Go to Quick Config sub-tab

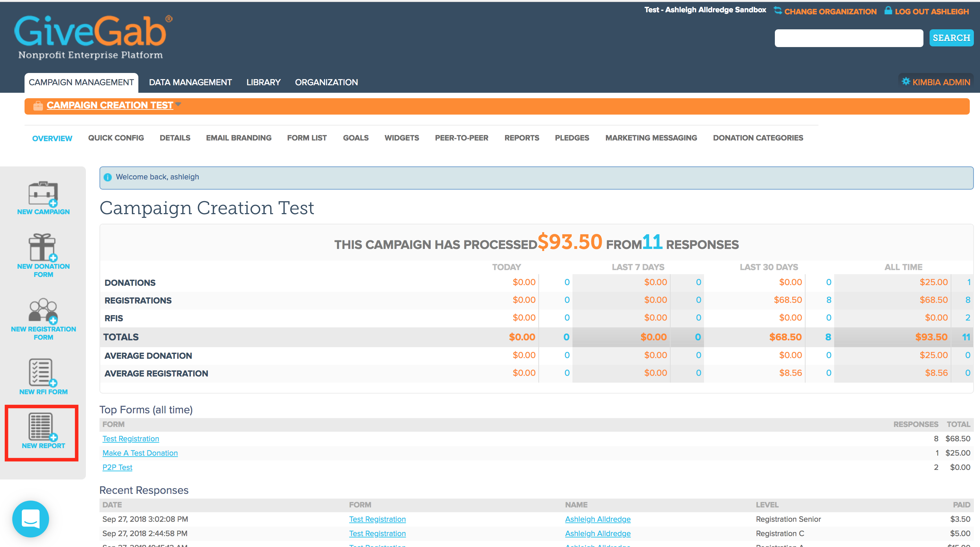click(116, 138)
